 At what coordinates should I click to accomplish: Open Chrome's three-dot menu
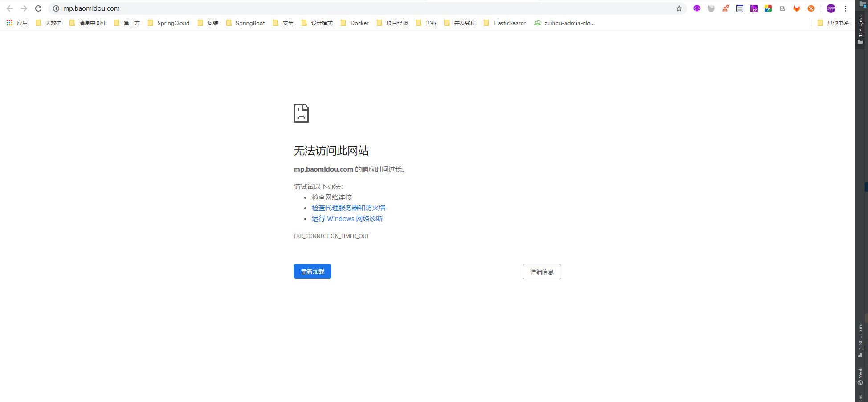click(845, 8)
